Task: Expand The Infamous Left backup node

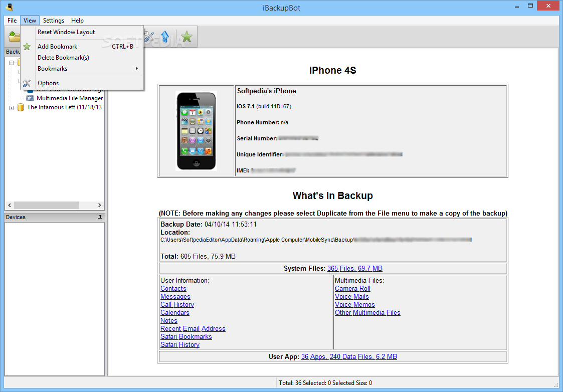Action: click(x=11, y=108)
